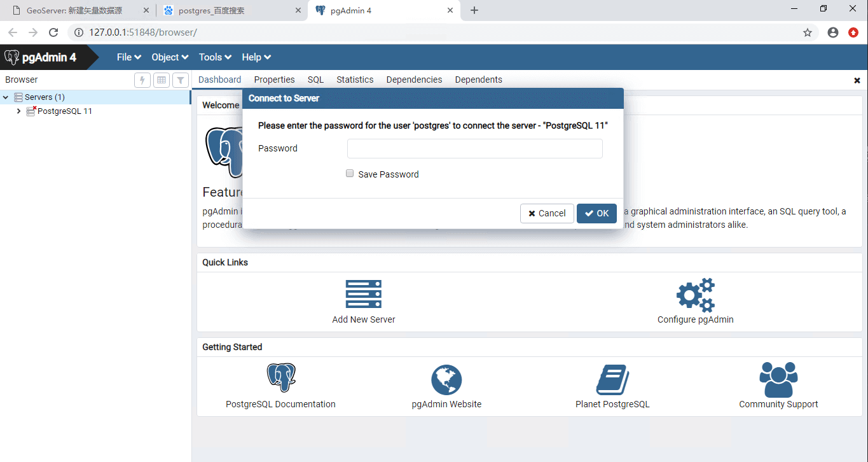This screenshot has height=462, width=868.
Task: Click Community Support people icon
Action: click(x=778, y=380)
